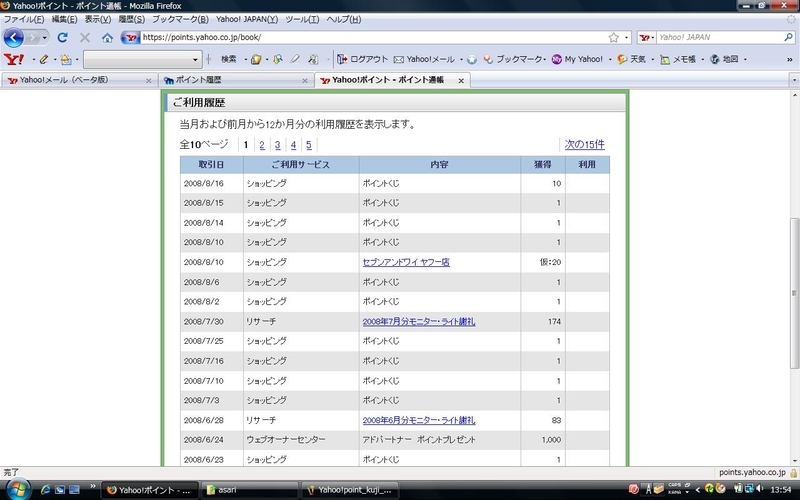
Task: Go to page 5 of history
Action: tap(309, 145)
